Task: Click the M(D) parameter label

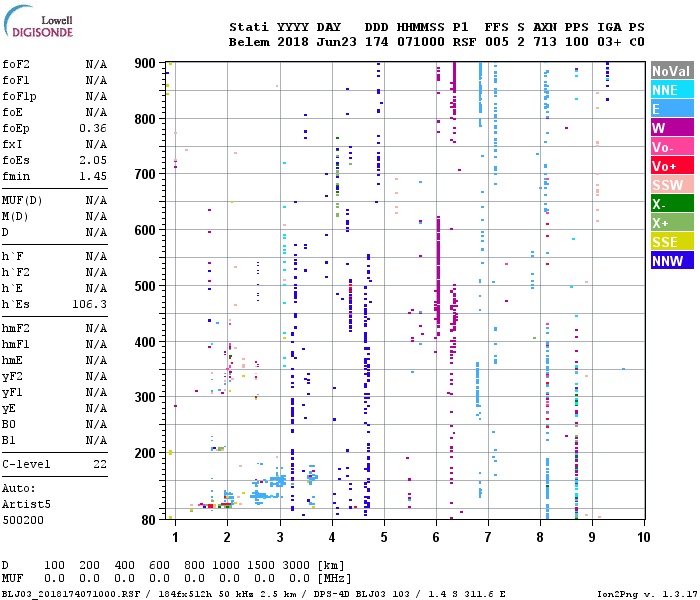Action: 15,217
